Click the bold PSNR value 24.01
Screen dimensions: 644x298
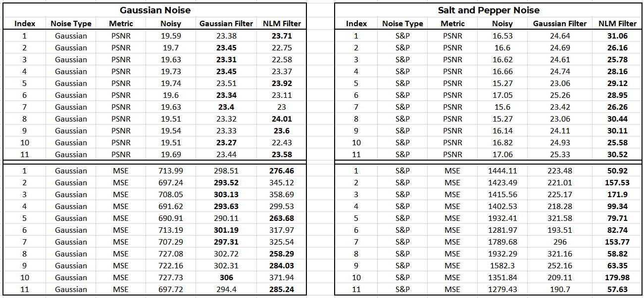(282, 119)
